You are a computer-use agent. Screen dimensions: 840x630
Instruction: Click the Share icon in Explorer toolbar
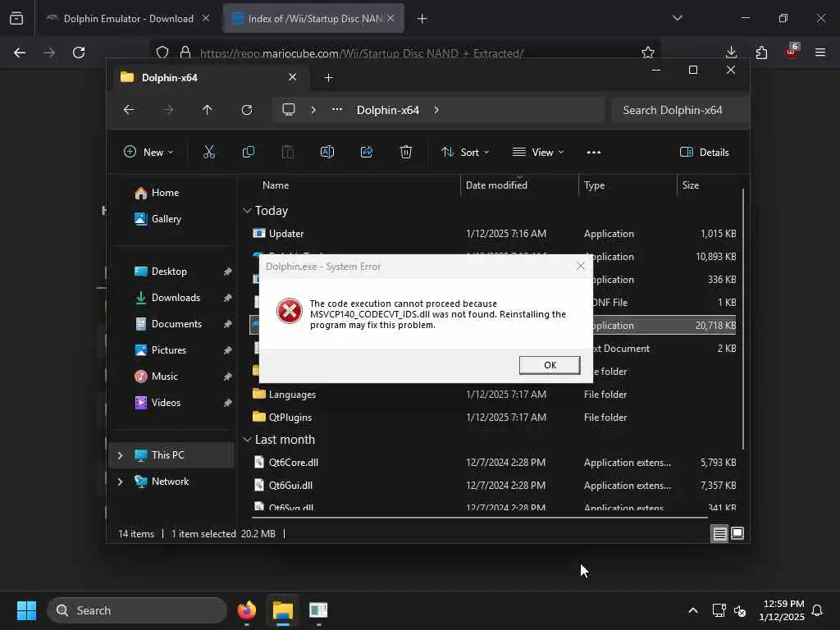[x=367, y=152]
